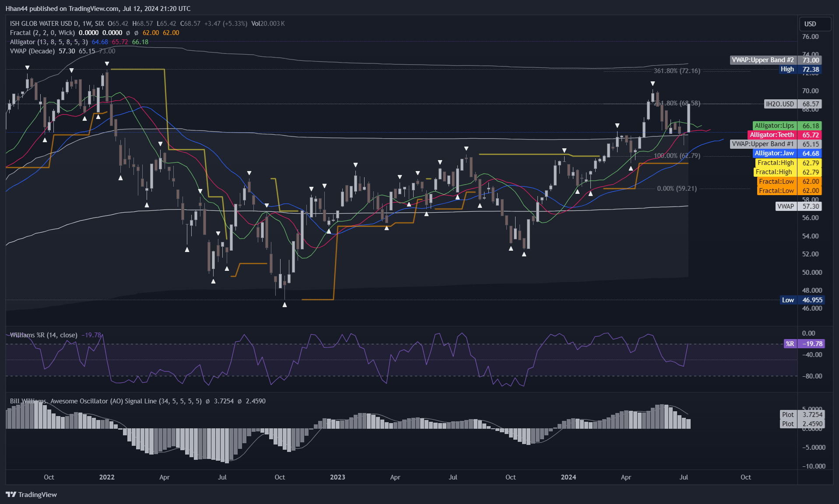This screenshot has height=504, width=839.
Task: Click the VWAP 57.30 price label
Action: 798,206
